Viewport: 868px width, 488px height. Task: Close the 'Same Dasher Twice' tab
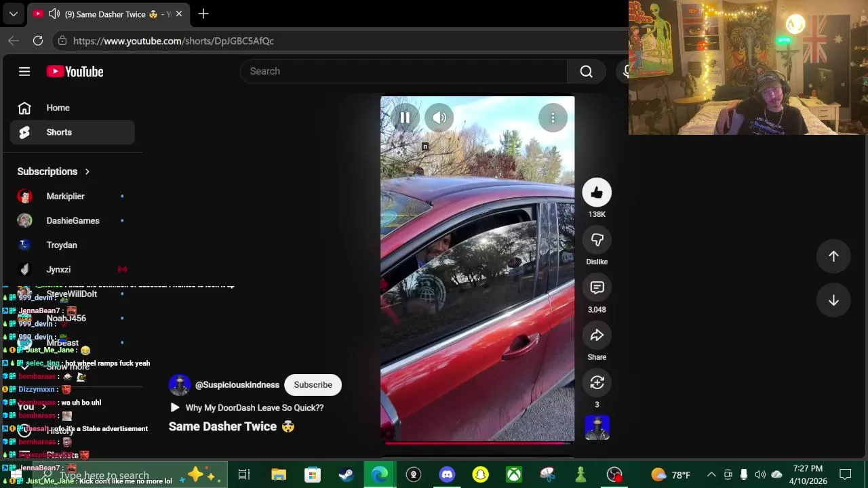coord(179,14)
